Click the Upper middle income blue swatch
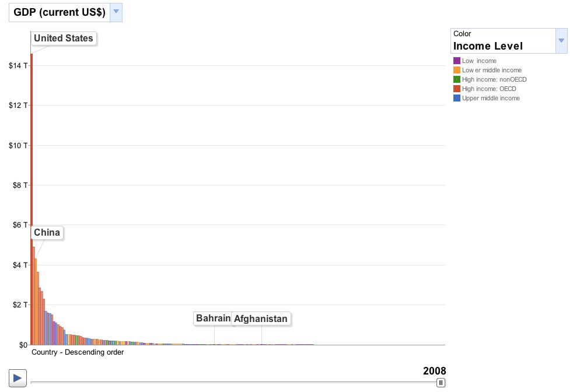The image size is (573, 392). [457, 98]
